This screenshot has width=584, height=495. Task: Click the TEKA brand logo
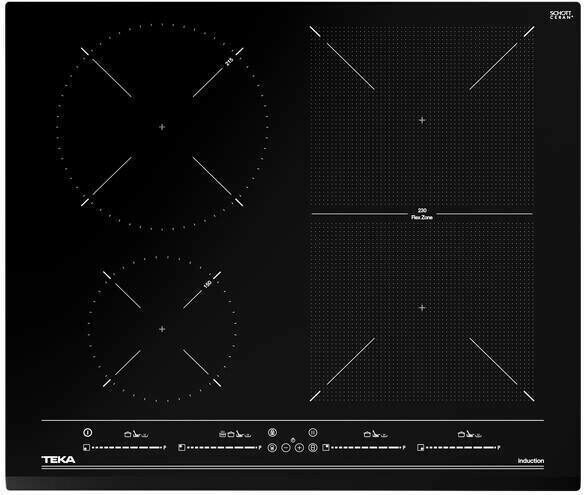pyautogui.click(x=58, y=460)
